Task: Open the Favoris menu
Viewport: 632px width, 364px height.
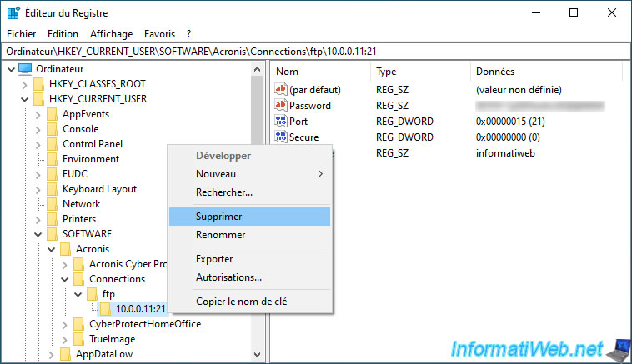Action: coord(159,34)
